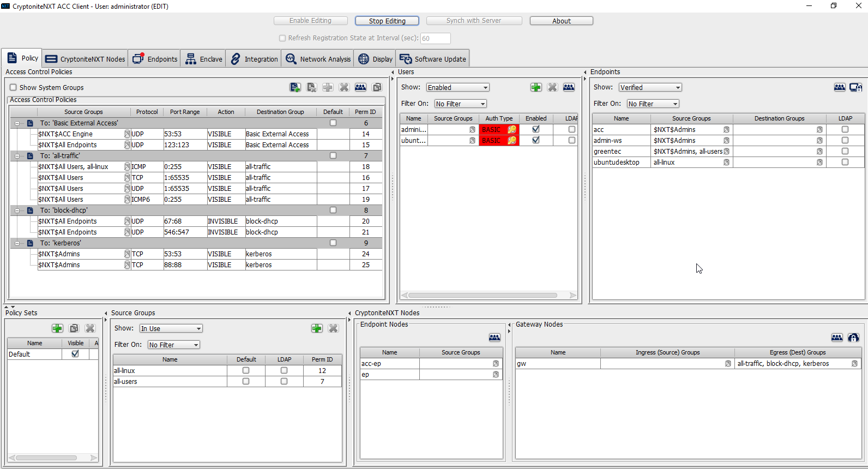Click the add access control policy icon
Viewport: 868px width, 469px height.
(295, 87)
